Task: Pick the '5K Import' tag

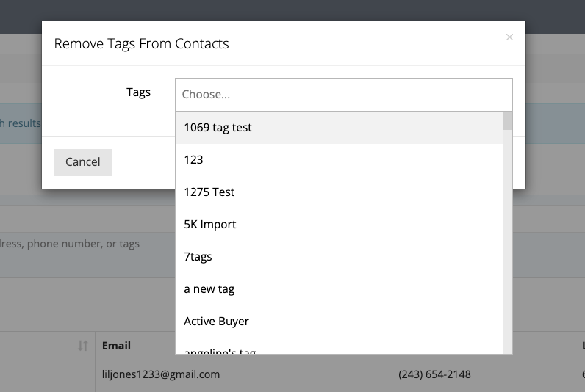Action: click(339, 225)
